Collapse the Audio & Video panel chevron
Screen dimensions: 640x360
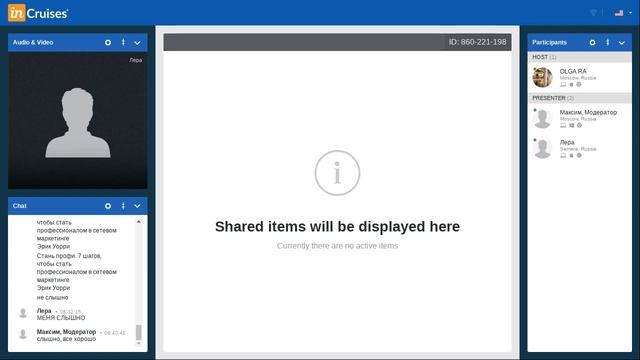pos(138,43)
